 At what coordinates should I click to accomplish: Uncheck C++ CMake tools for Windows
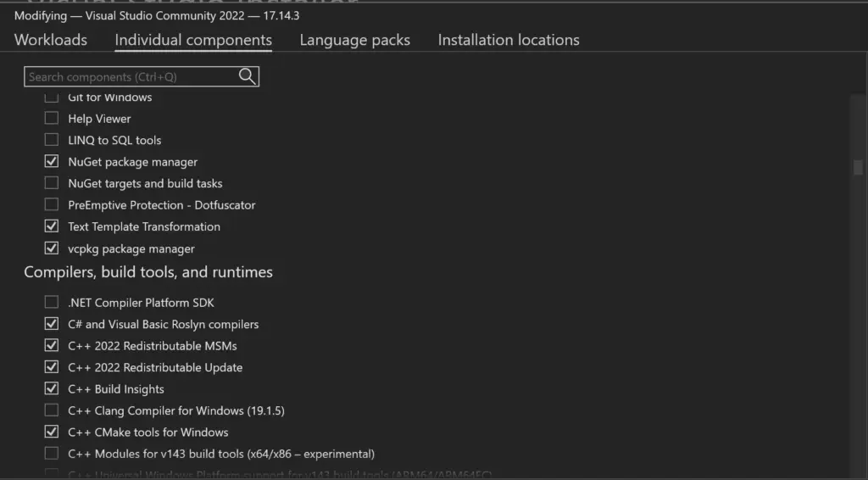tap(52, 433)
